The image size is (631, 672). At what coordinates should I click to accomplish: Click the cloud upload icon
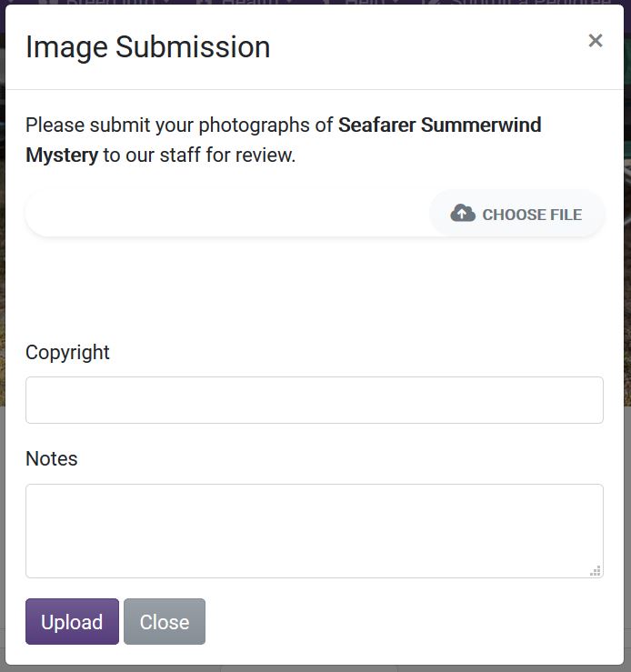(x=463, y=214)
